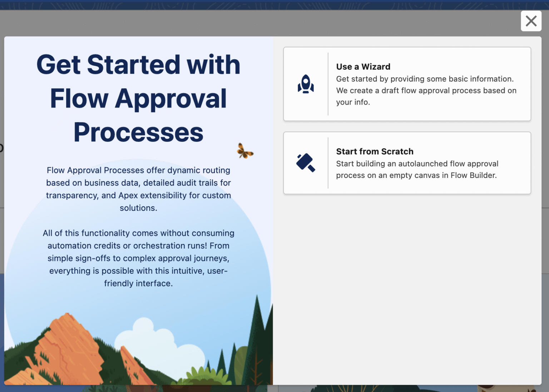Select the wizard card to create a draft flow
Viewport: 549px width, 392px height.
pos(407,84)
